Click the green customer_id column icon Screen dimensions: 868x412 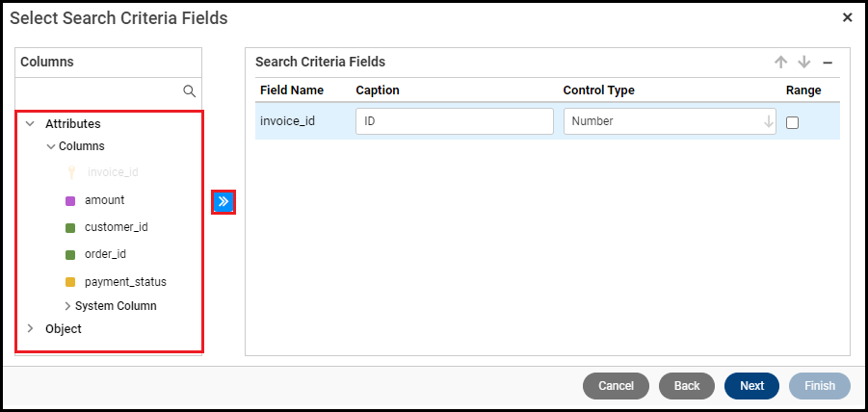point(70,228)
